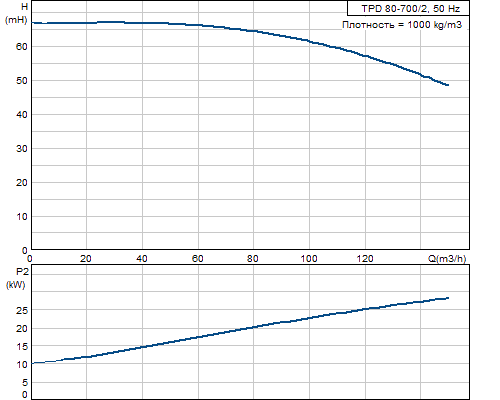Viewport: 500px width, 400px height.
Task: Click the 15 tick on the power axis
Action: coord(22,347)
